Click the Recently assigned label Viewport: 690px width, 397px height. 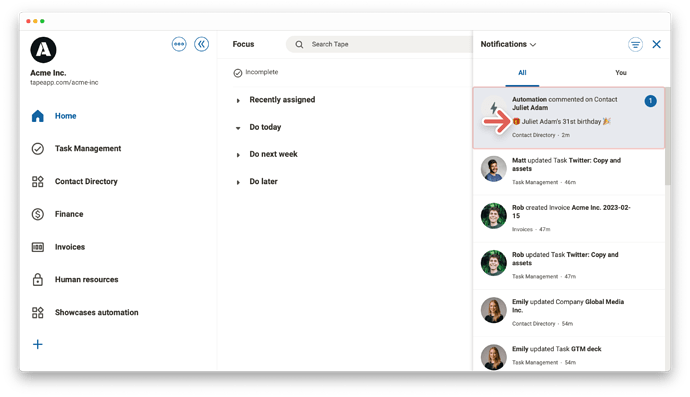click(x=282, y=100)
